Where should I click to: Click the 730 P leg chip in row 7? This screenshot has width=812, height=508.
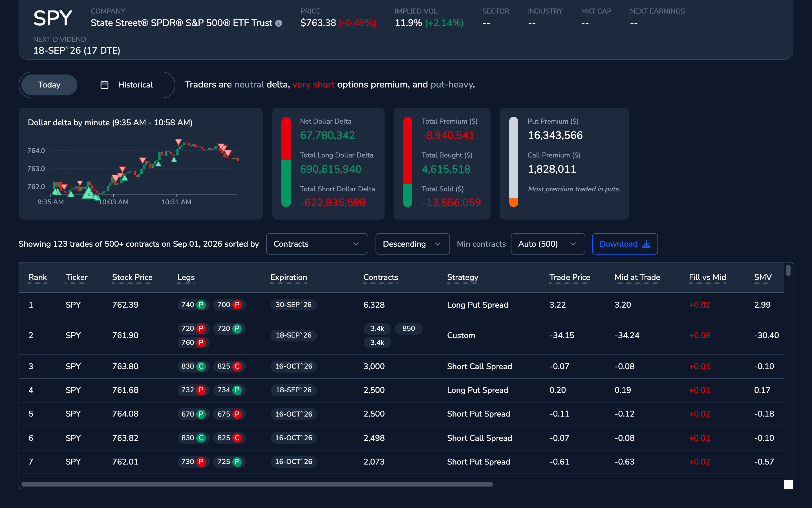click(193, 462)
